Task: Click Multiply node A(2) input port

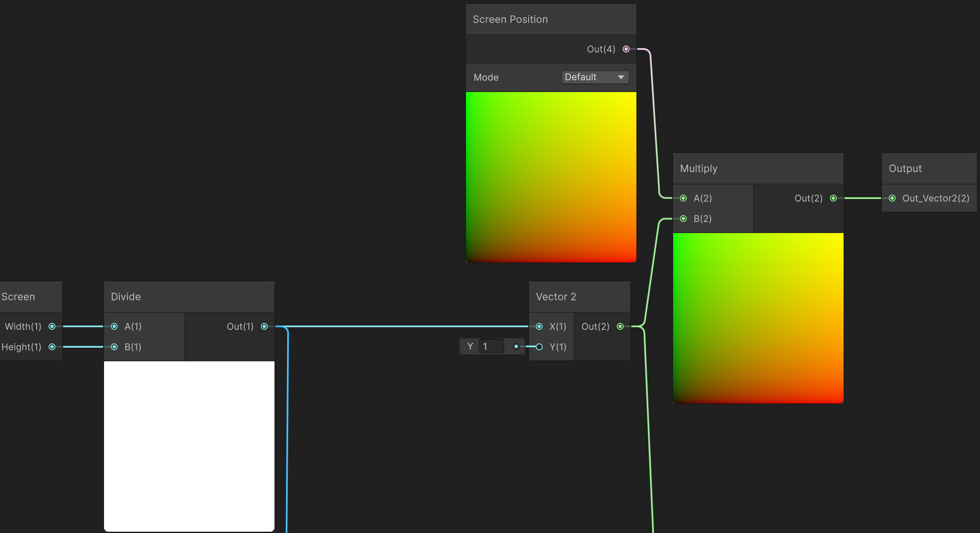Action: (x=683, y=198)
